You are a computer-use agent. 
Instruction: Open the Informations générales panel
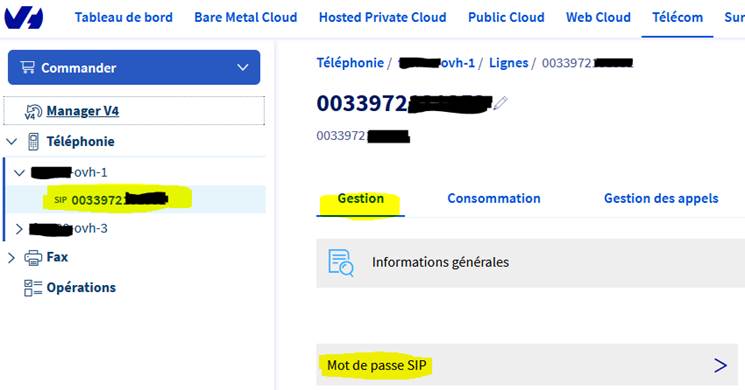point(531,263)
